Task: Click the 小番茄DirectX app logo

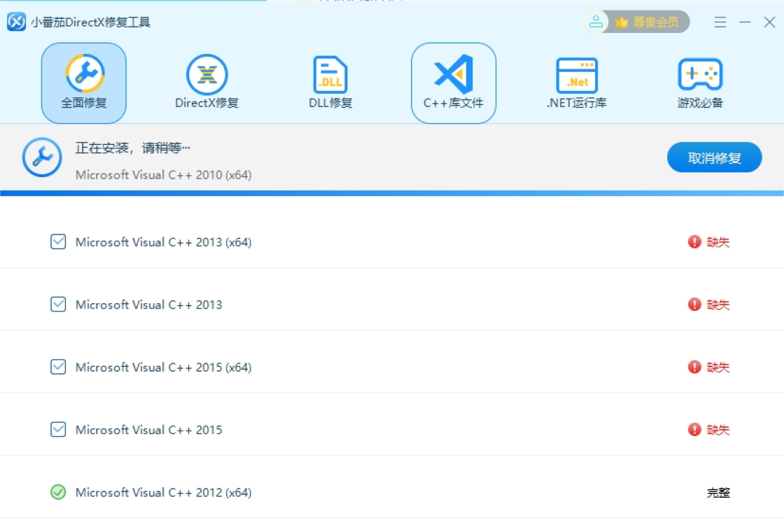Action: pyautogui.click(x=16, y=22)
